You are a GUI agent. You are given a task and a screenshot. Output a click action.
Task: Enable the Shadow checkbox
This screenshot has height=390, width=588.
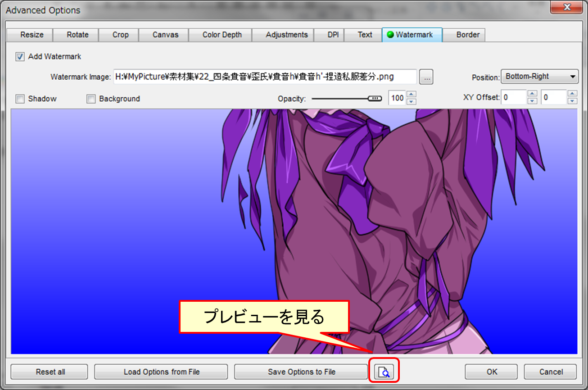click(x=20, y=99)
